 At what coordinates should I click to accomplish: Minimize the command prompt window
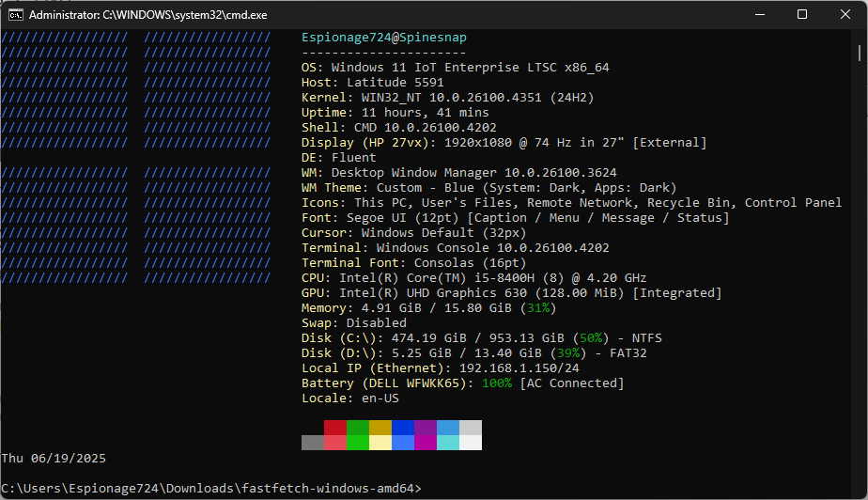click(x=759, y=15)
